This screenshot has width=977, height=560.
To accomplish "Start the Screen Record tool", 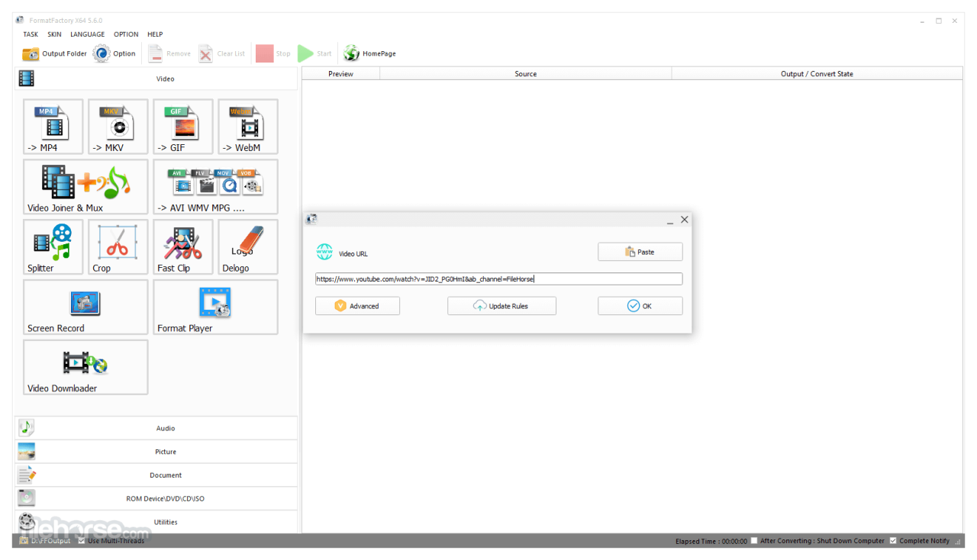I will (x=85, y=307).
